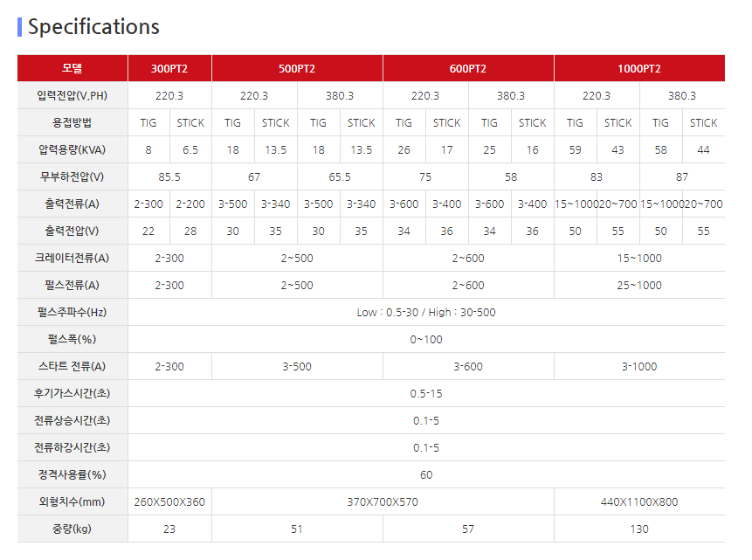Click the 57 weight value

pos(468,529)
